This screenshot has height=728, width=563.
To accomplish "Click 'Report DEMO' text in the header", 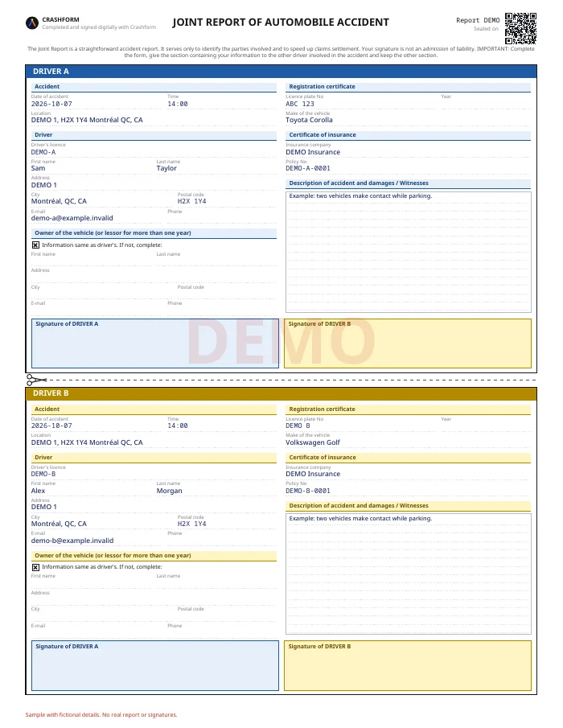I will click(x=478, y=20).
